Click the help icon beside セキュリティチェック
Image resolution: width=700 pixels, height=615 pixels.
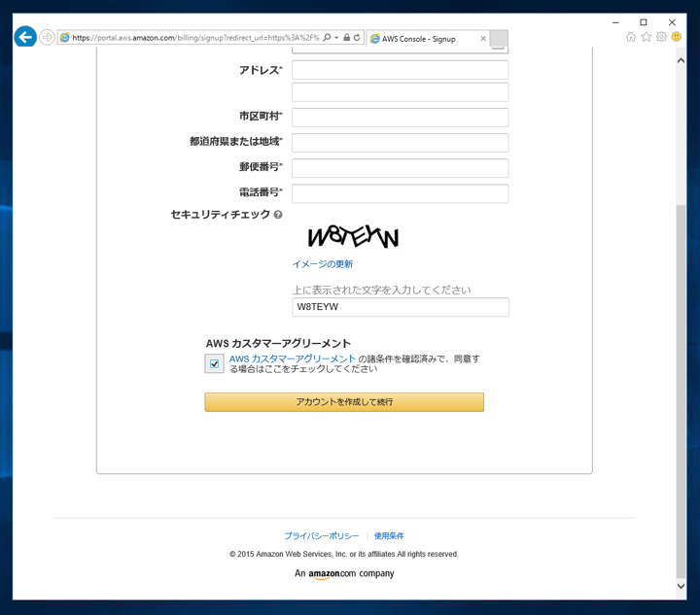click(278, 215)
